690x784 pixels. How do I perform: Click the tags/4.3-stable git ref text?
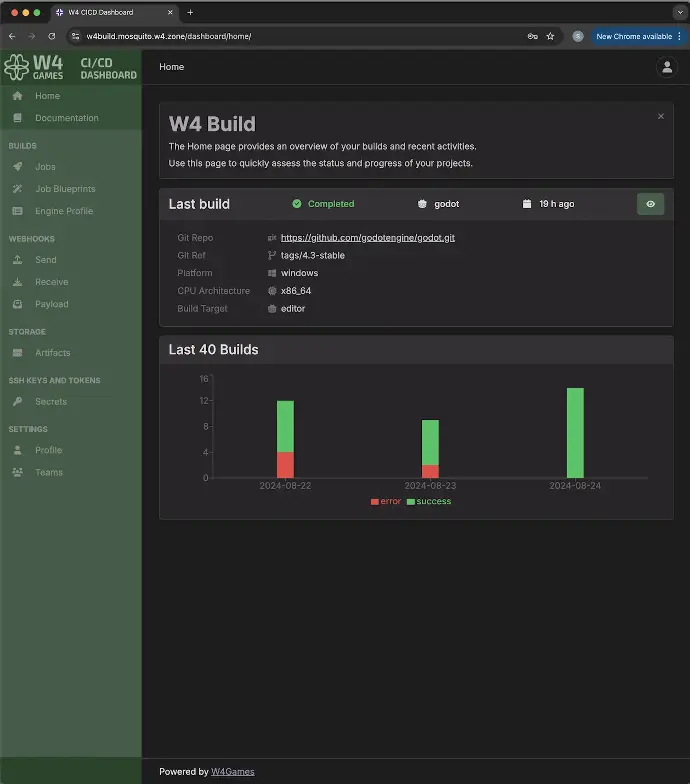pyautogui.click(x=312, y=255)
